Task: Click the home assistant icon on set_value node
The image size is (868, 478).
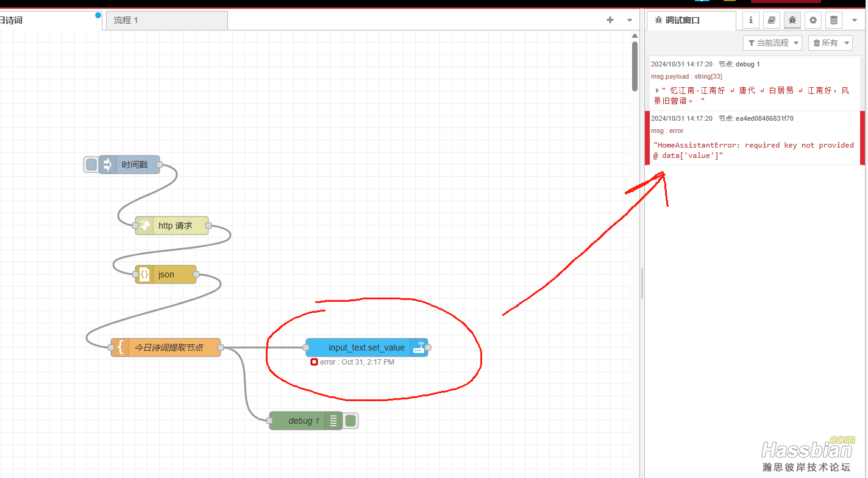Action: pyautogui.click(x=419, y=348)
